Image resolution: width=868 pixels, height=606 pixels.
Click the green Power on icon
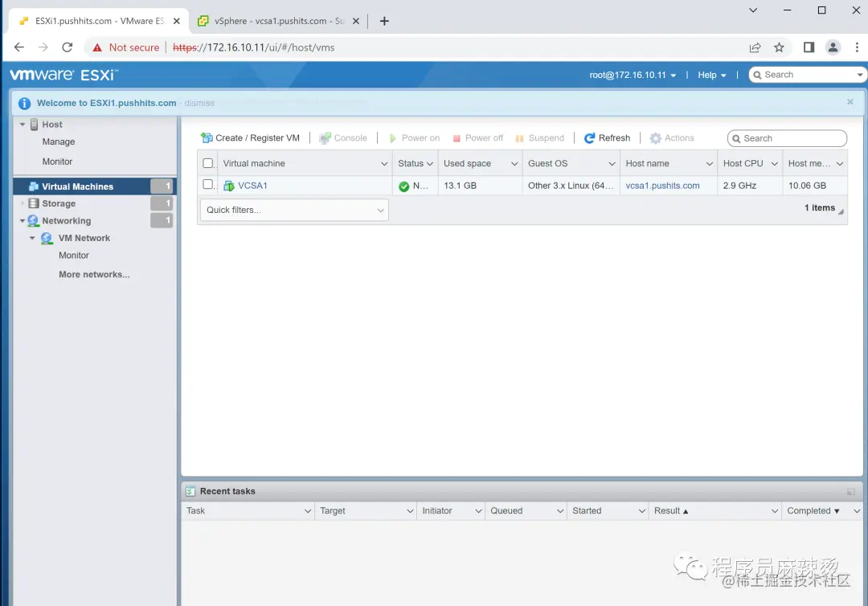pyautogui.click(x=392, y=138)
